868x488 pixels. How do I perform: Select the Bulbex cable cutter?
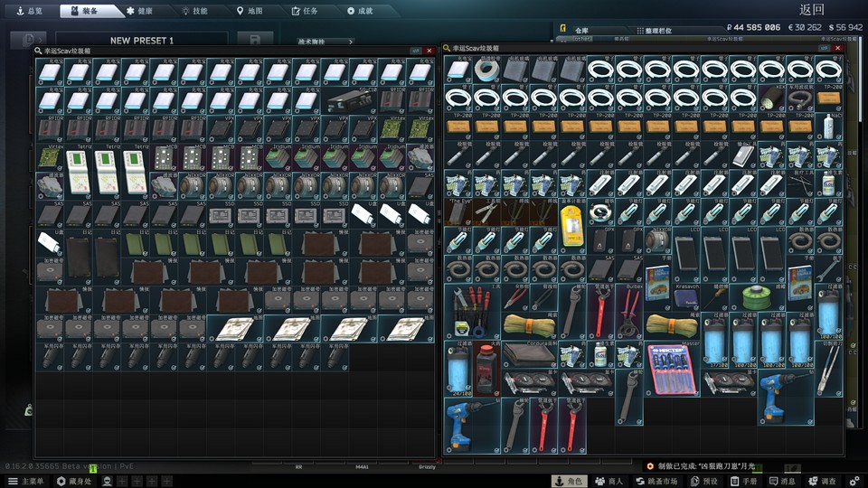point(629,312)
